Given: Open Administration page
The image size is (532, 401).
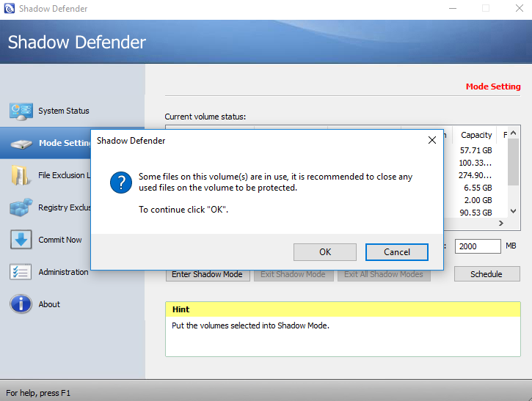Looking at the screenshot, I should point(63,272).
